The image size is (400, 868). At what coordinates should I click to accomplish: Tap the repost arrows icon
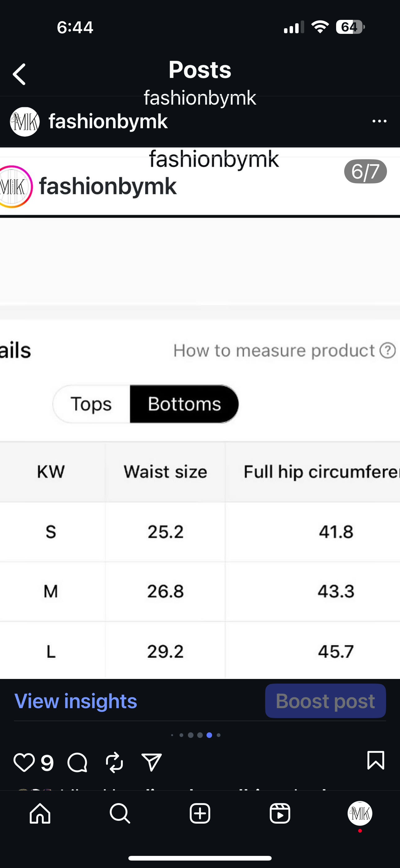[114, 762]
